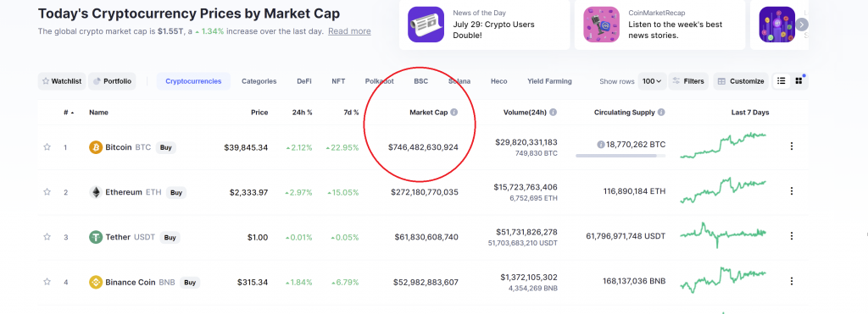The width and height of the screenshot is (868, 314).
Task: Toggle the Tether watchlist star
Action: point(47,237)
